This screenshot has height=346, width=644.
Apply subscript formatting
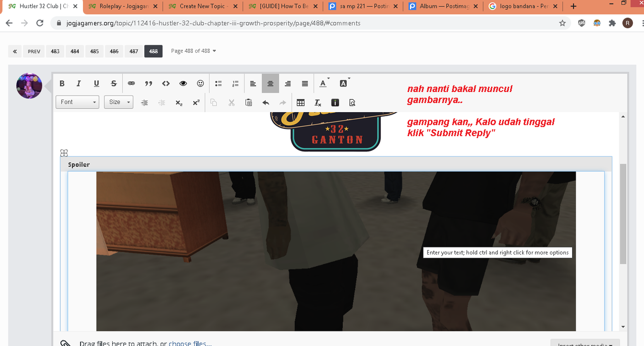pos(179,103)
